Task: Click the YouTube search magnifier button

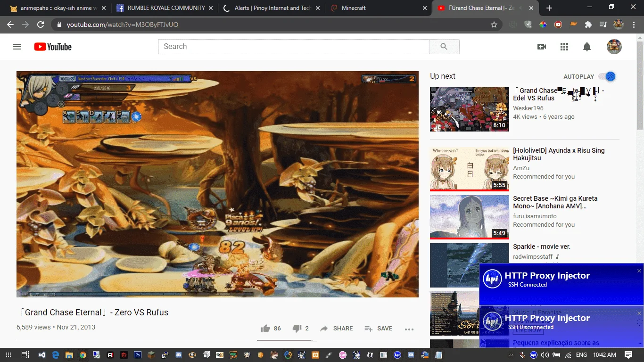Action: coord(444,47)
